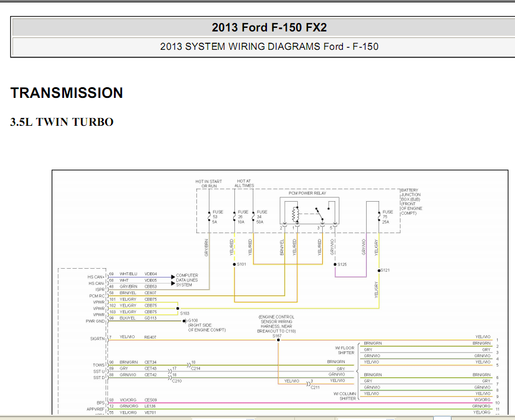Select circuit code 'CE607'

[151, 292]
